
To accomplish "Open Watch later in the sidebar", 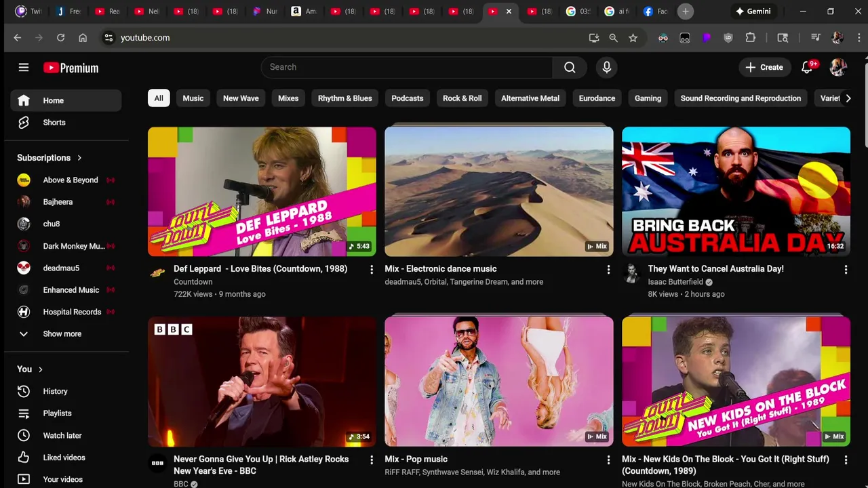I will click(x=66, y=435).
